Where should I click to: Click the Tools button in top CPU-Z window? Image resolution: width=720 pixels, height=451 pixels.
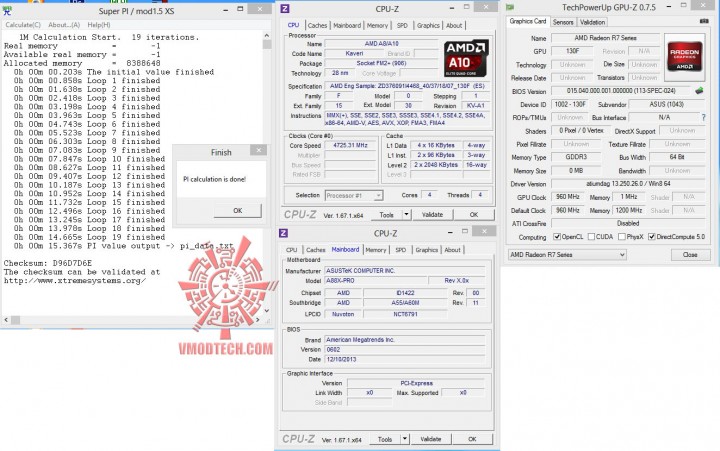pyautogui.click(x=386, y=214)
